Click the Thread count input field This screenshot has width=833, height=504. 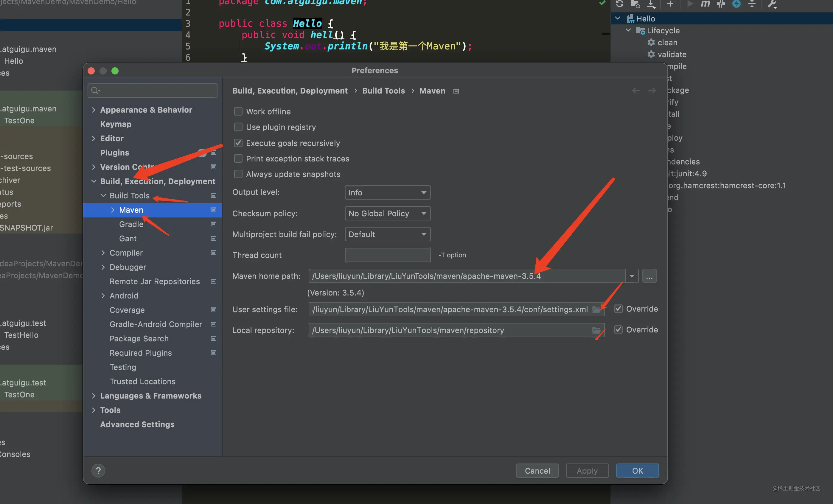pos(387,255)
